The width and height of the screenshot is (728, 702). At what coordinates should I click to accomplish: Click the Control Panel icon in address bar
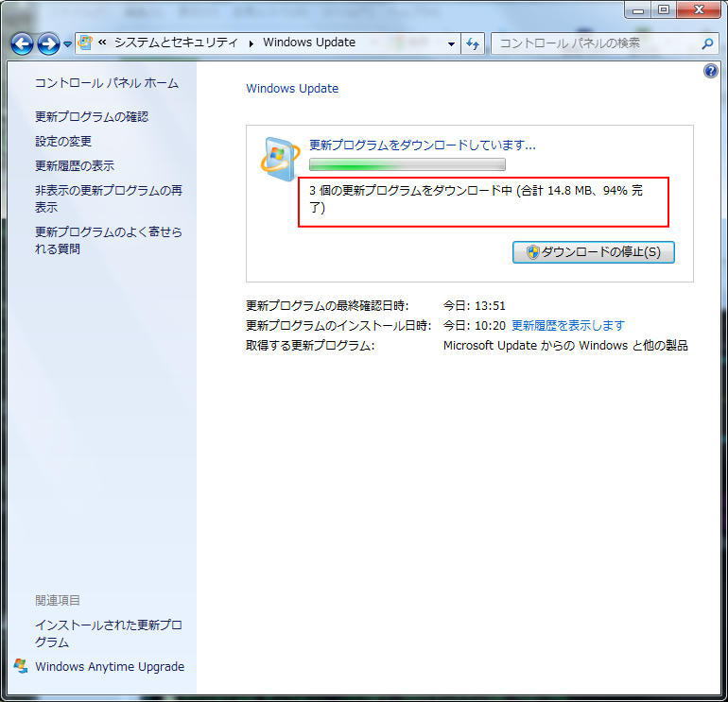click(85, 43)
